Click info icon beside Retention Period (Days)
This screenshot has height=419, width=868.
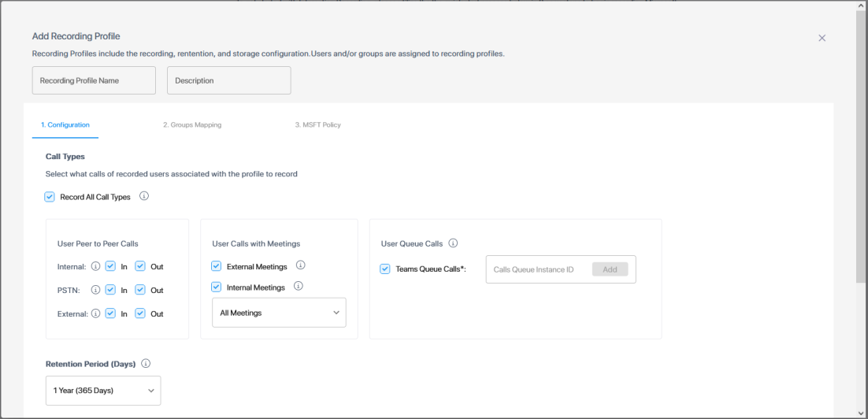[146, 364]
